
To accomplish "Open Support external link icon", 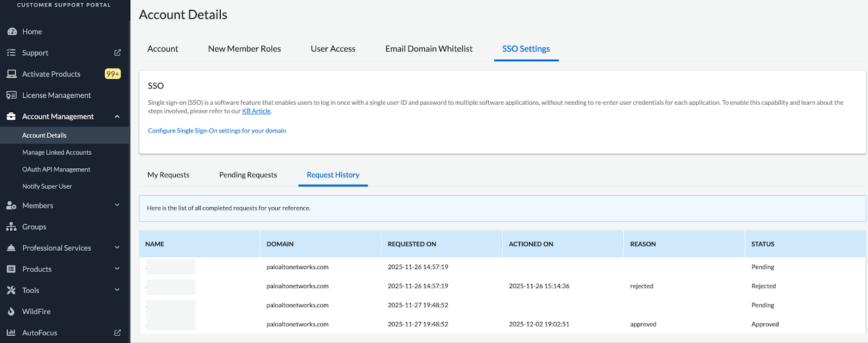I will 117,53.
